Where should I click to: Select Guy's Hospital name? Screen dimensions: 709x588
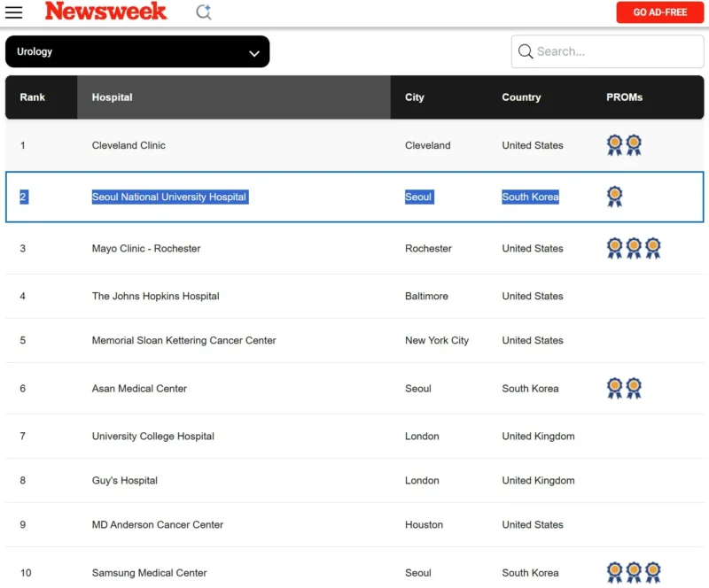125,481
